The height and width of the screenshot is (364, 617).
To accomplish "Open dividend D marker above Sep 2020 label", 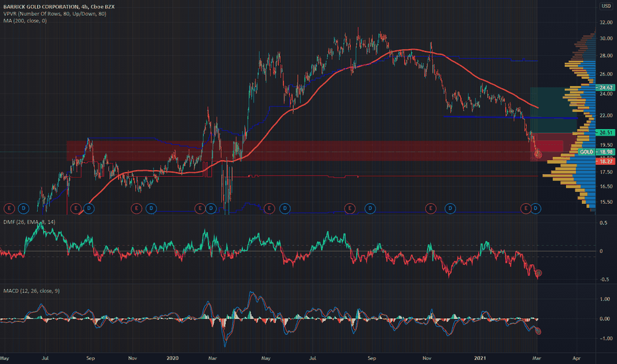I will pyautogui.click(x=370, y=208).
